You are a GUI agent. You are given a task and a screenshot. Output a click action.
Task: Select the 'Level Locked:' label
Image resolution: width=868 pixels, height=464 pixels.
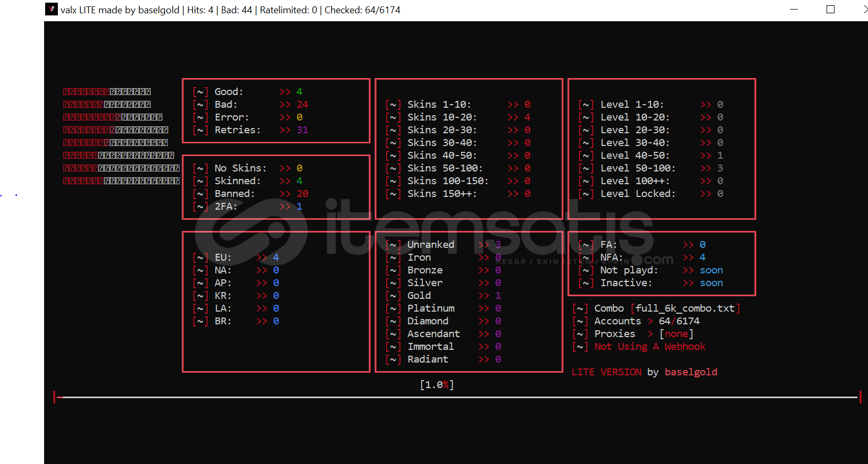coord(638,194)
